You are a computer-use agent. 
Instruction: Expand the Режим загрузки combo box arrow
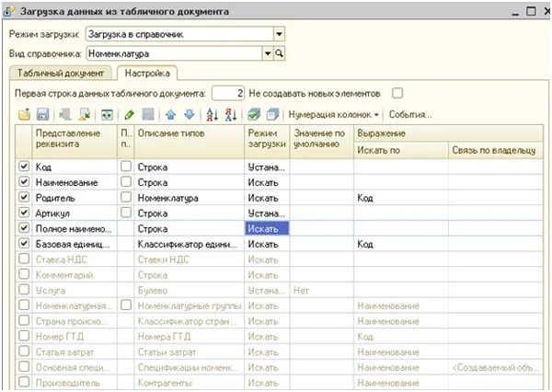click(279, 34)
